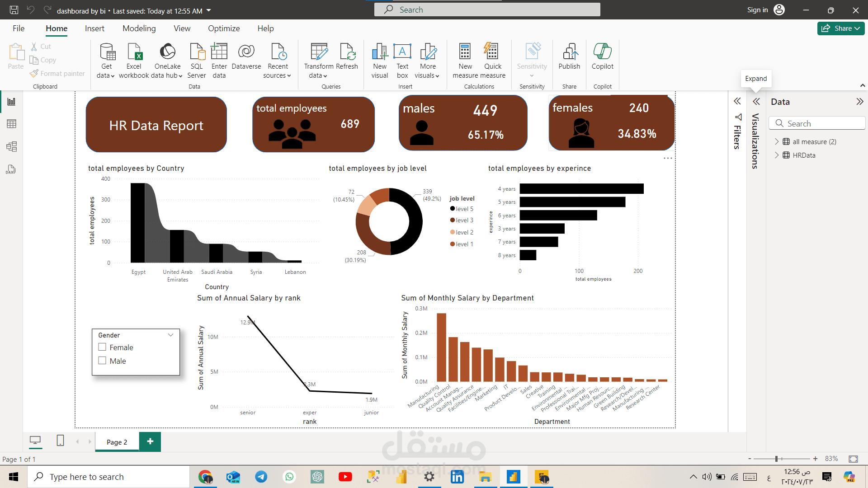Open the Transform data tool
The height and width of the screenshot is (488, 868).
coord(319,52)
